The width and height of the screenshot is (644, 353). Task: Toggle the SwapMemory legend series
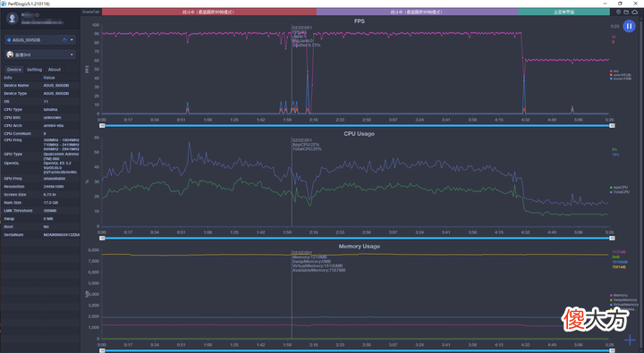(x=623, y=299)
